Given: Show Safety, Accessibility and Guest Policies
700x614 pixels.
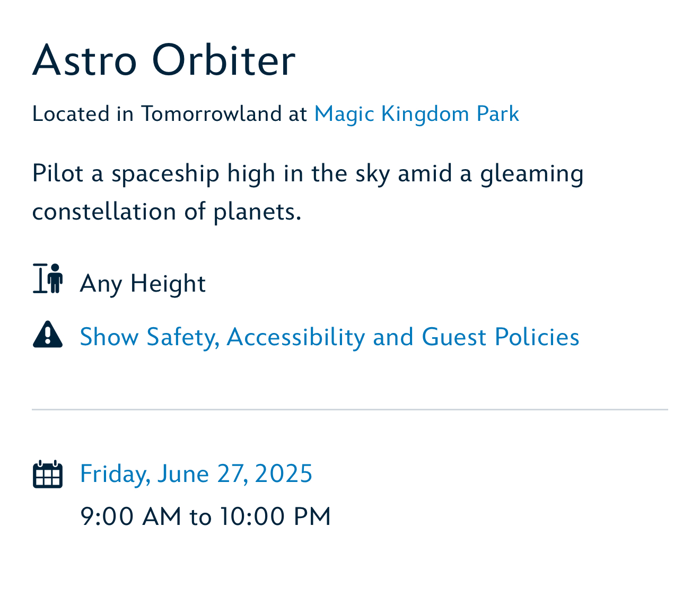Looking at the screenshot, I should pyautogui.click(x=329, y=337).
